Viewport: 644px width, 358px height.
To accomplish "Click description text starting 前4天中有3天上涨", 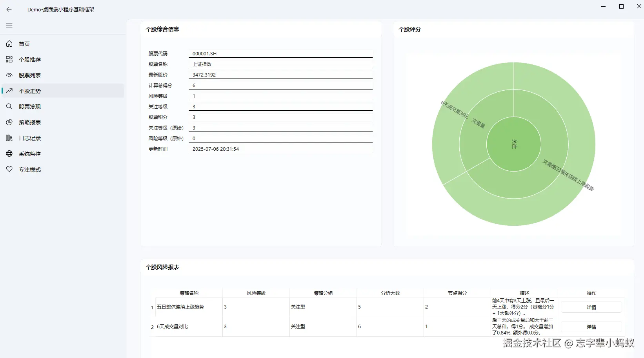I will 523,307.
